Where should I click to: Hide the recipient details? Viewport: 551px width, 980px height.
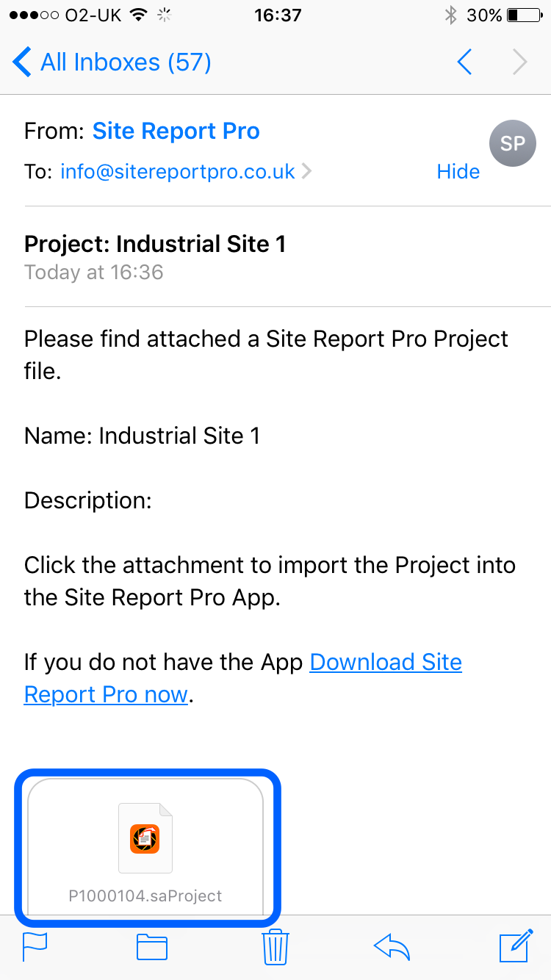tap(458, 171)
